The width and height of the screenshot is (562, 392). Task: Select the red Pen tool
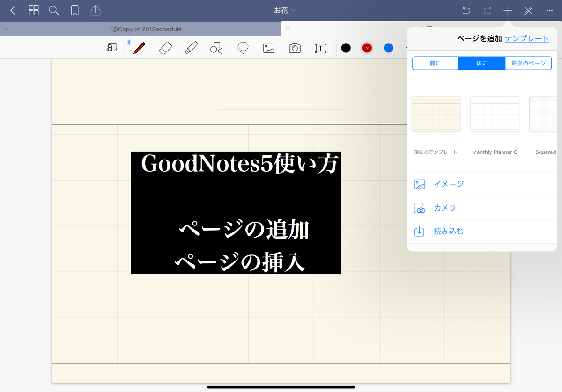(x=139, y=48)
